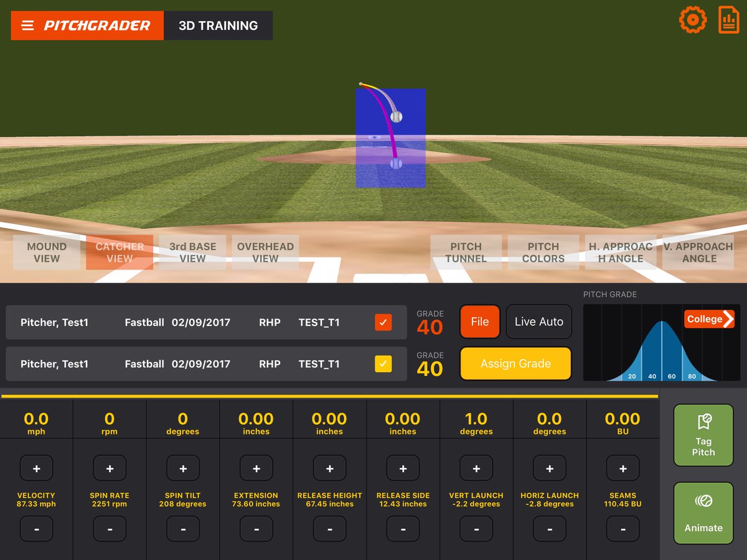Increase SEAMS with plus button
The height and width of the screenshot is (560, 747).
(624, 469)
